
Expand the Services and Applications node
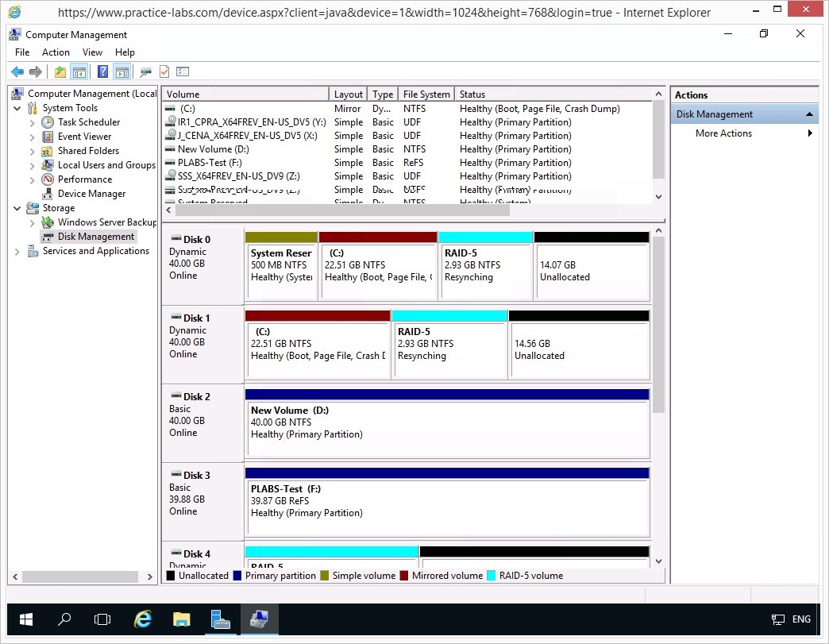click(x=17, y=251)
